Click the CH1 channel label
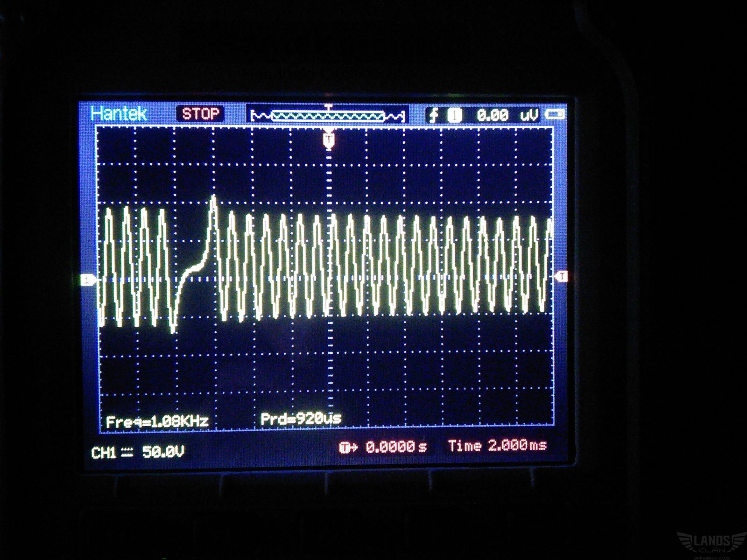Image resolution: width=747 pixels, height=560 pixels. coord(104,453)
